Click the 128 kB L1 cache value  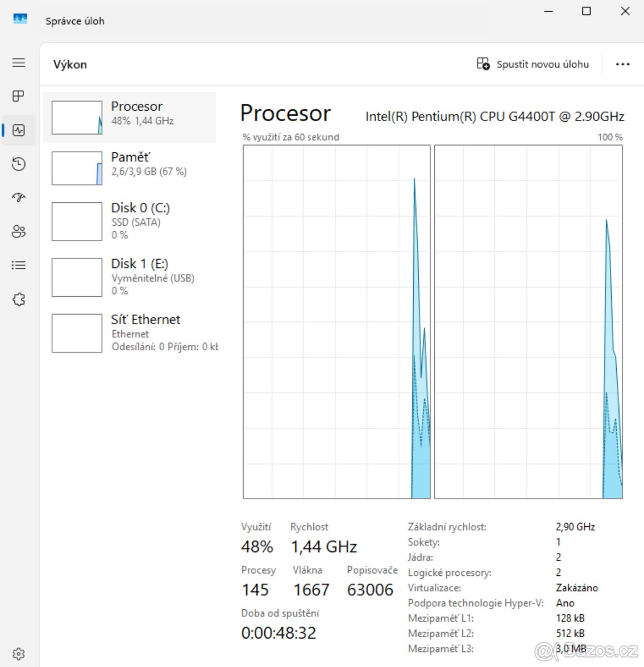pos(570,618)
